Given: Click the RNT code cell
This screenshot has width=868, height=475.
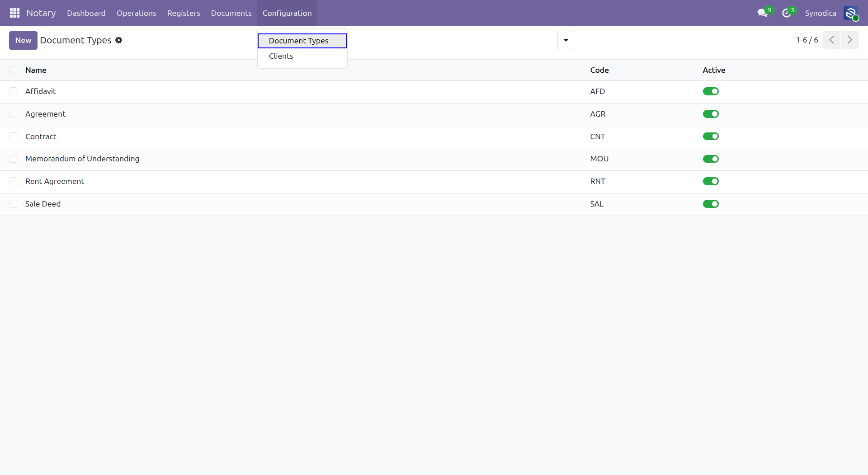Looking at the screenshot, I should 597,181.
